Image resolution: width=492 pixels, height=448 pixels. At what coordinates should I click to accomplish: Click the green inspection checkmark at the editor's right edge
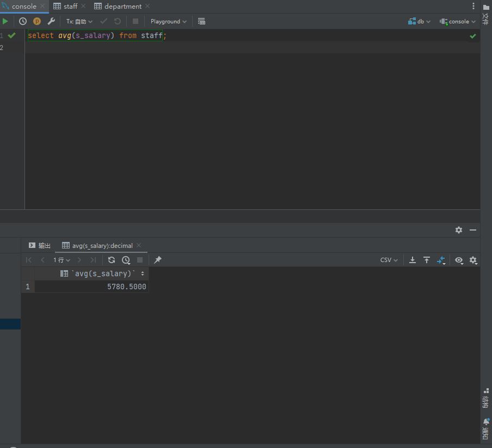473,36
